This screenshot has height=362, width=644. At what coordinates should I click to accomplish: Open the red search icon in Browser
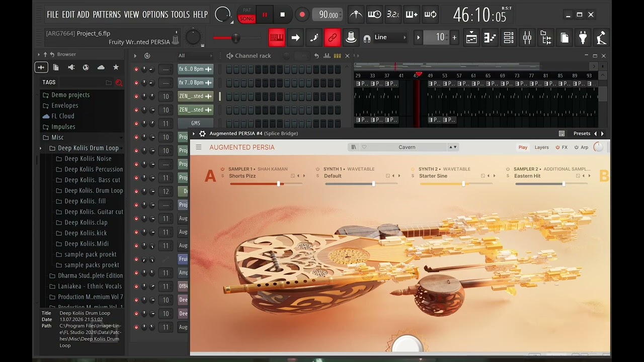click(x=119, y=82)
